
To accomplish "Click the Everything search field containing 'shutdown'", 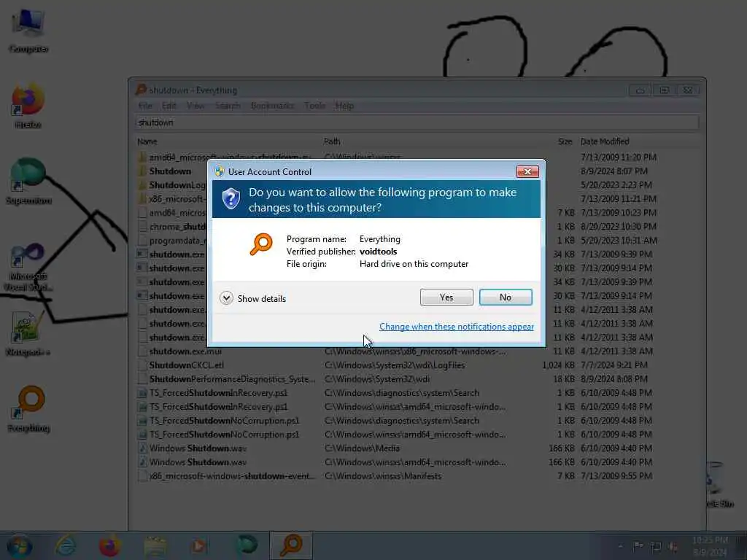I will point(417,122).
